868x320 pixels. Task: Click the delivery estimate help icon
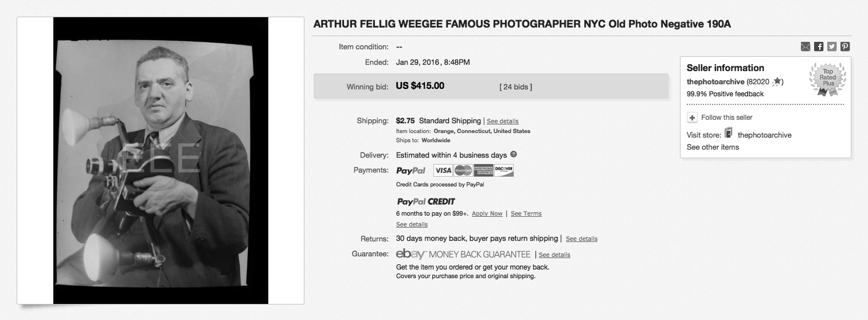pos(514,154)
